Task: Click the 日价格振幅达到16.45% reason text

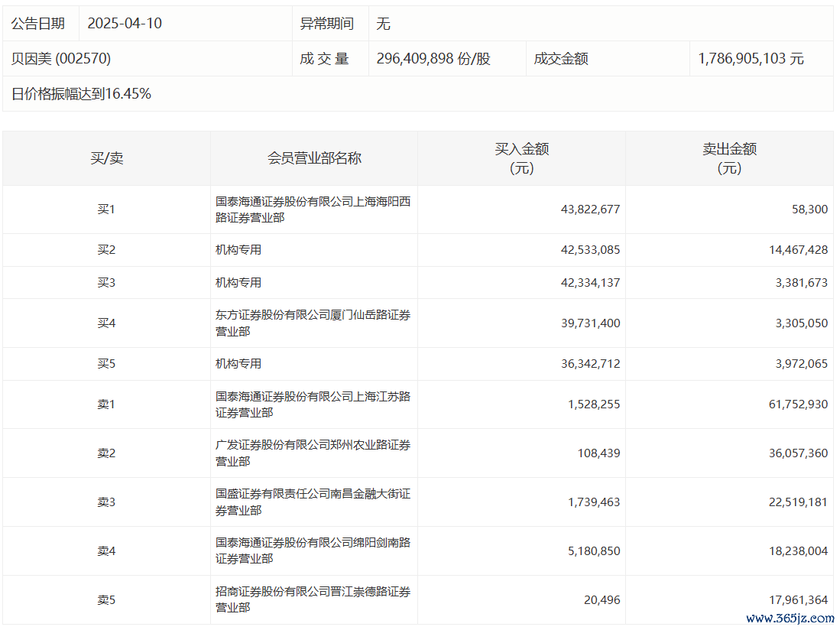Action: [x=82, y=94]
